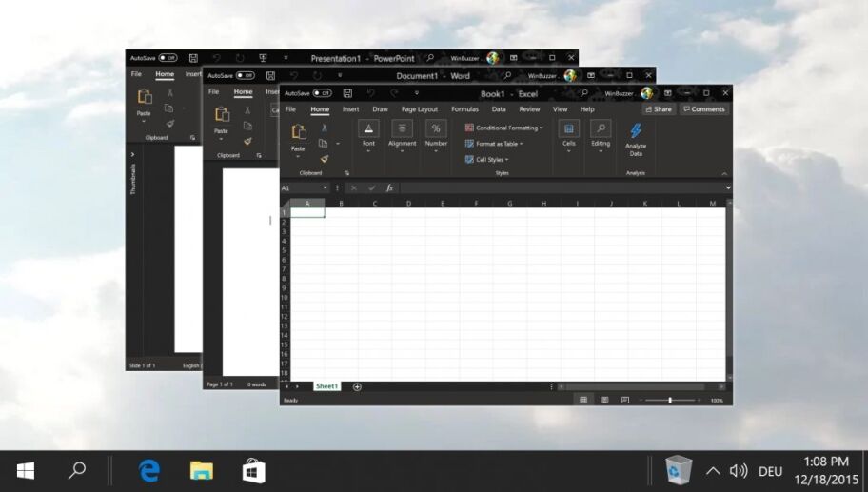
Task: Click Start From Beginning icon in PowerPoint title bar
Action: point(263,58)
